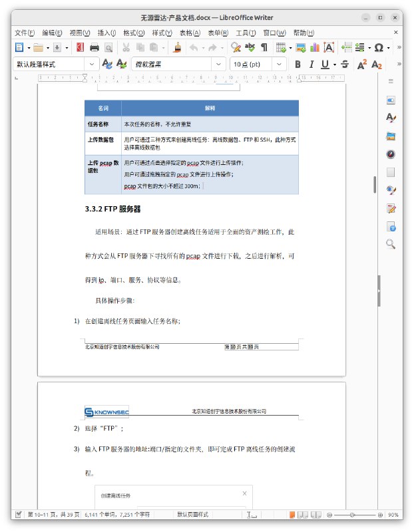Click the Open folder icon

click(38, 47)
